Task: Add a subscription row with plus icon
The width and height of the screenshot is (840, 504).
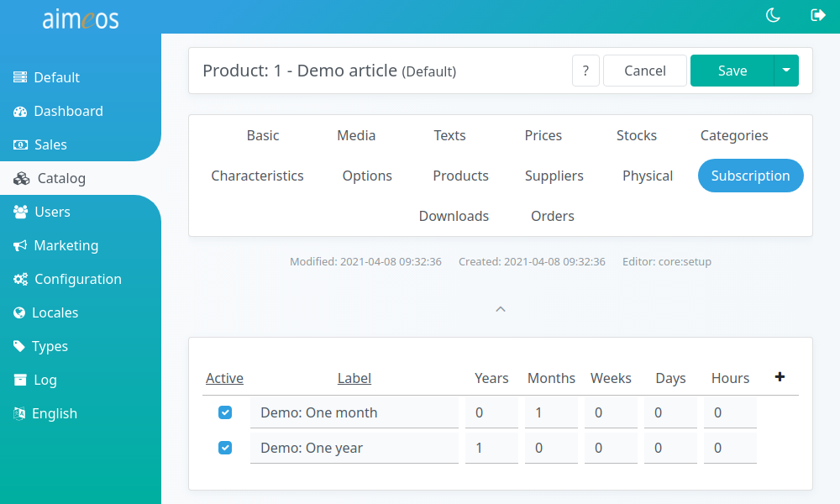Action: pos(780,377)
